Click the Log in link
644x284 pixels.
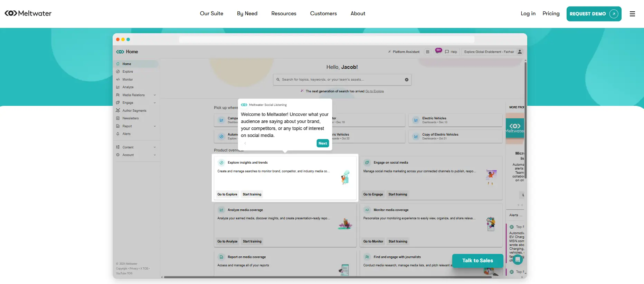pyautogui.click(x=528, y=13)
